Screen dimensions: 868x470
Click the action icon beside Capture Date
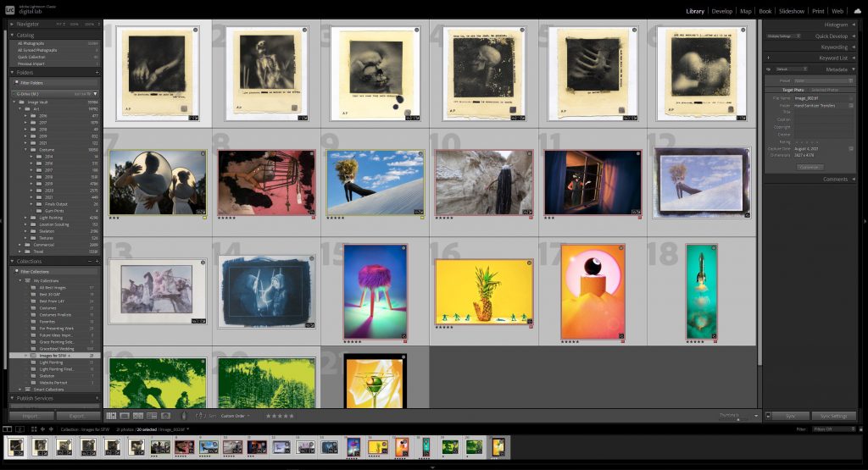[x=851, y=149]
